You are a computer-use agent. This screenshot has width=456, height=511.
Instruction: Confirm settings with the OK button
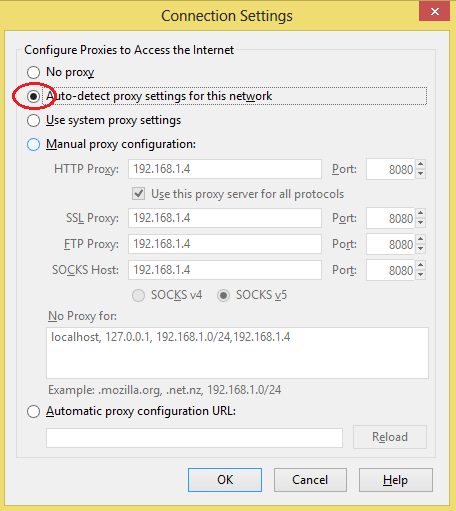point(225,480)
